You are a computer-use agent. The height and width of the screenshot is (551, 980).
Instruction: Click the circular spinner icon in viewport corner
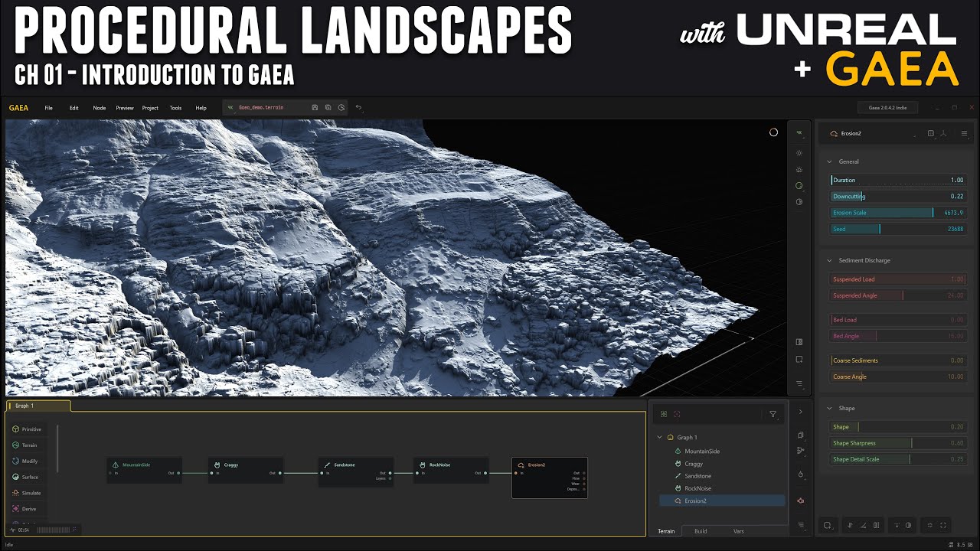point(773,132)
